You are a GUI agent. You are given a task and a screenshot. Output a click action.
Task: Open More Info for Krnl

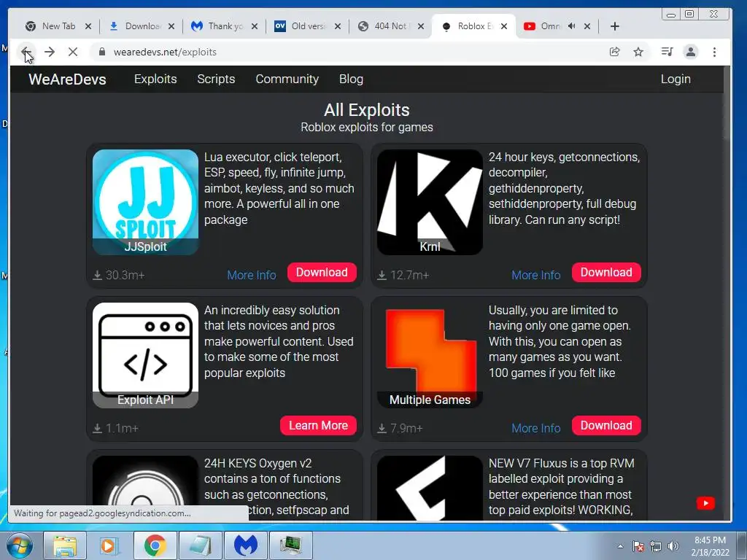coord(536,275)
